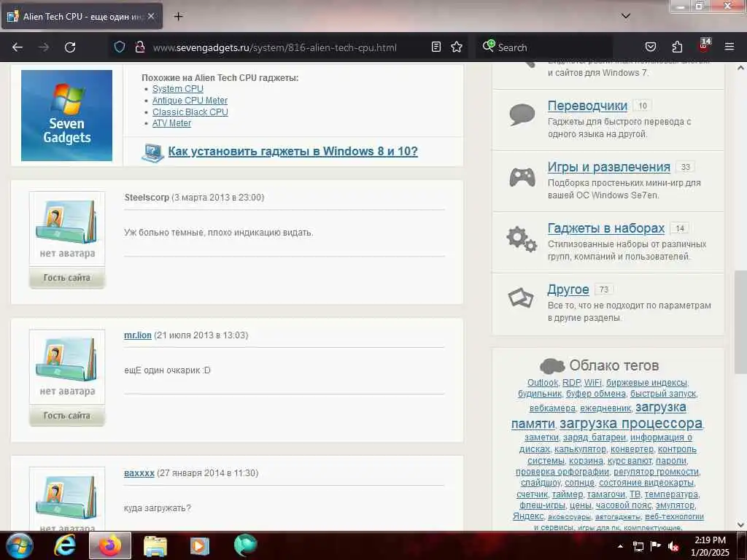Open the WiFi tag

[x=592, y=383]
